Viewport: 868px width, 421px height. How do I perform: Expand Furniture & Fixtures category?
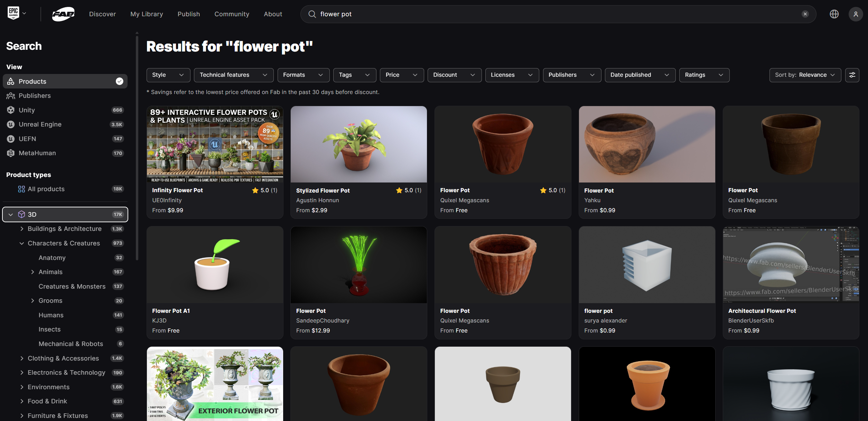22,416
